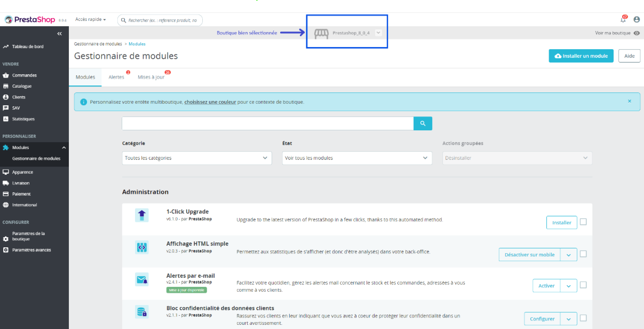644x329 pixels.
Task: Open Paiement in the sidebar
Action: pyautogui.click(x=21, y=194)
